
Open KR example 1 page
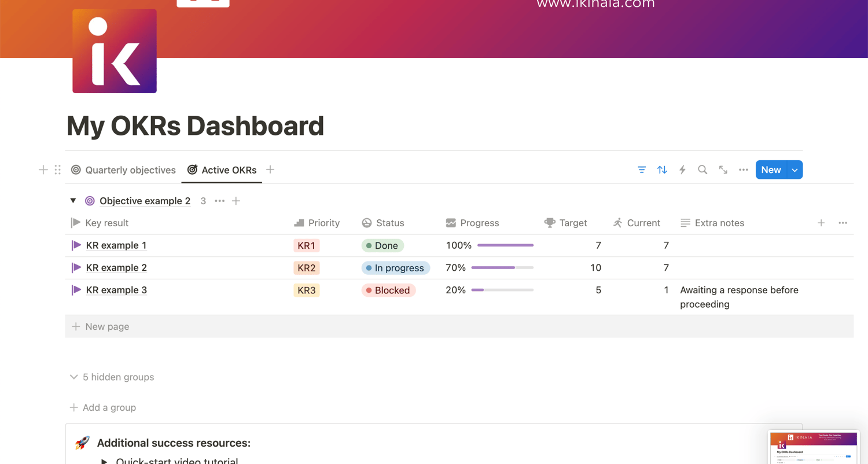116,245
